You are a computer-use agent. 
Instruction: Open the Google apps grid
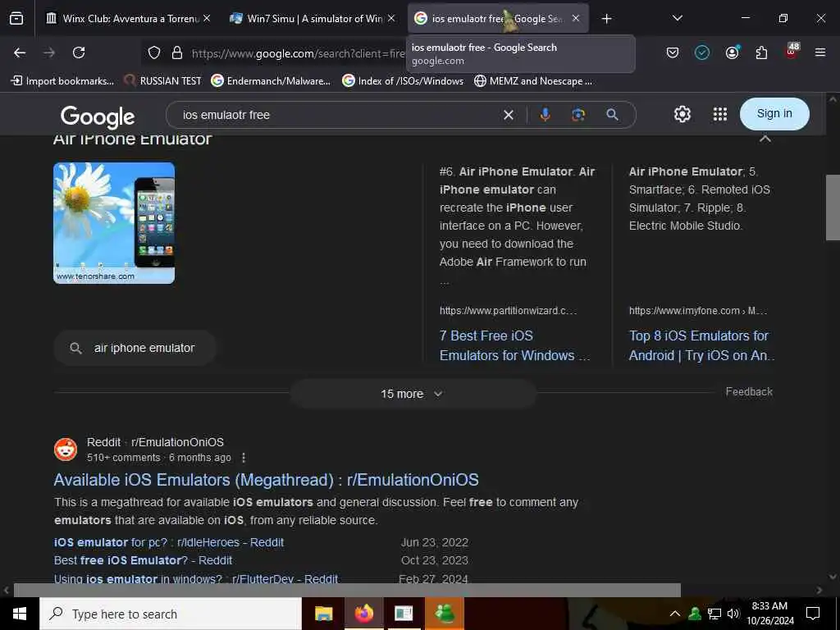[720, 114]
